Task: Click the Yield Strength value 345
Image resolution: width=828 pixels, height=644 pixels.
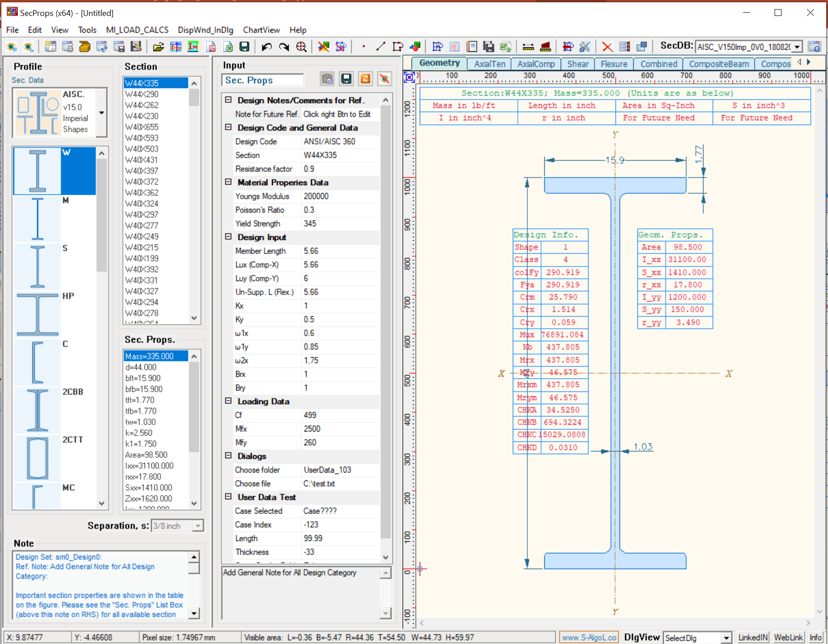Action: point(340,223)
